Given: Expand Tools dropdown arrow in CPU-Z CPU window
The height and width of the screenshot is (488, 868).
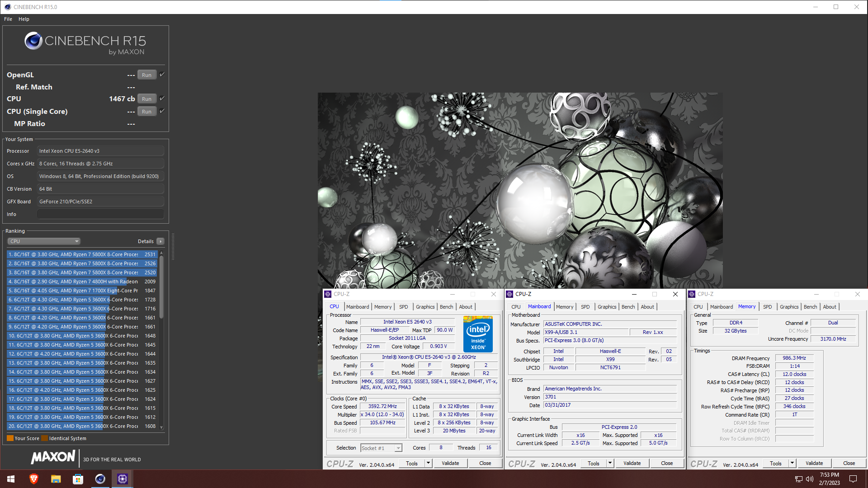Looking at the screenshot, I should coord(428,463).
